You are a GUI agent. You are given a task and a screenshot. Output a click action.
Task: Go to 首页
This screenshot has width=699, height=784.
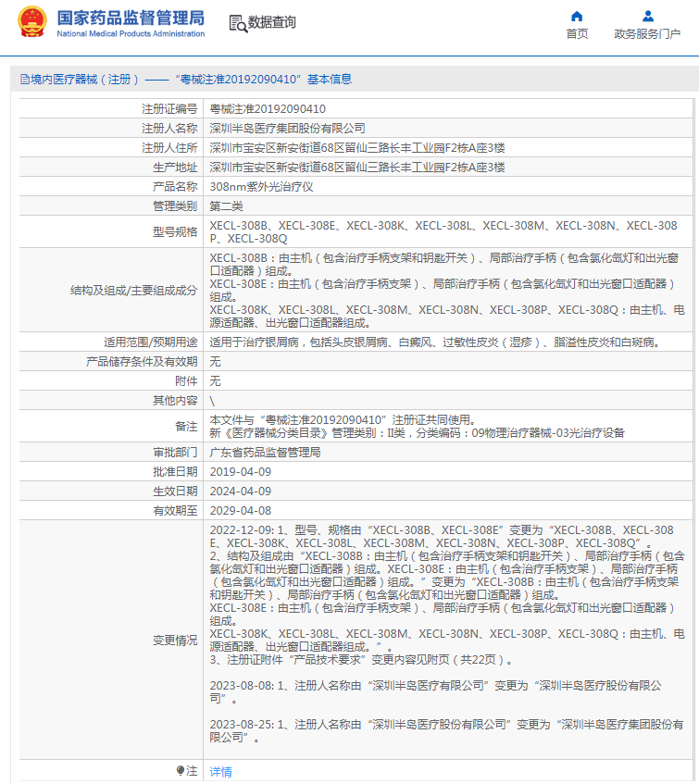click(577, 33)
